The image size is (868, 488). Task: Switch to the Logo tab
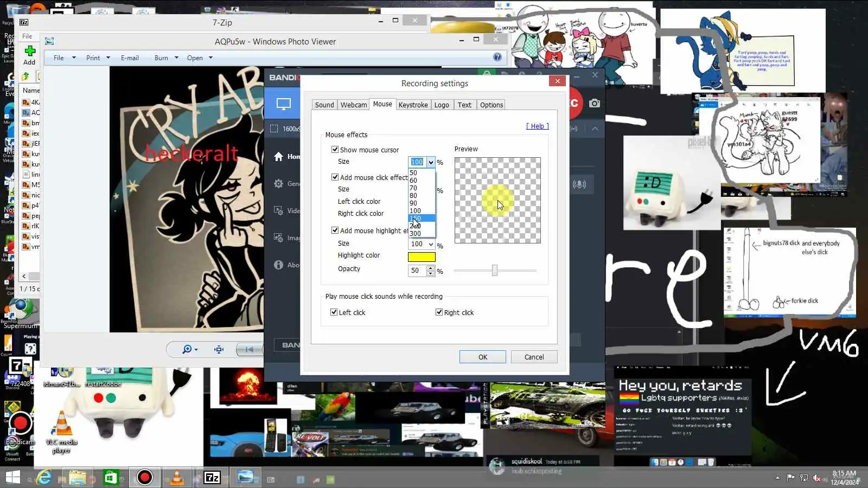tap(442, 105)
